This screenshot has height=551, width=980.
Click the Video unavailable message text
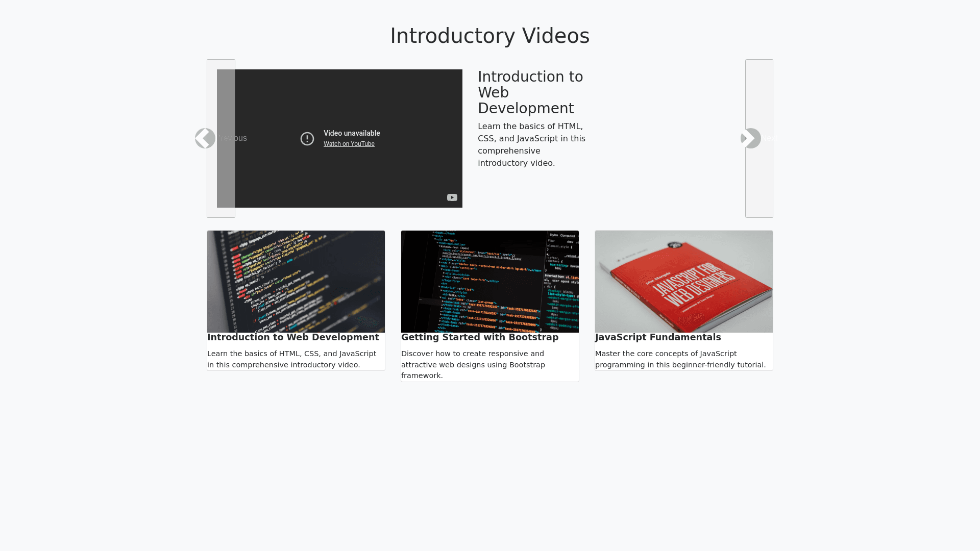click(352, 133)
